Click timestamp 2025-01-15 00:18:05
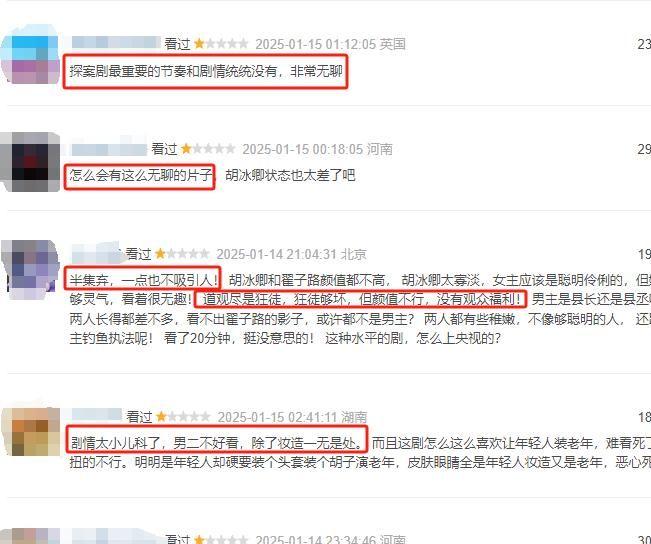 (x=303, y=149)
